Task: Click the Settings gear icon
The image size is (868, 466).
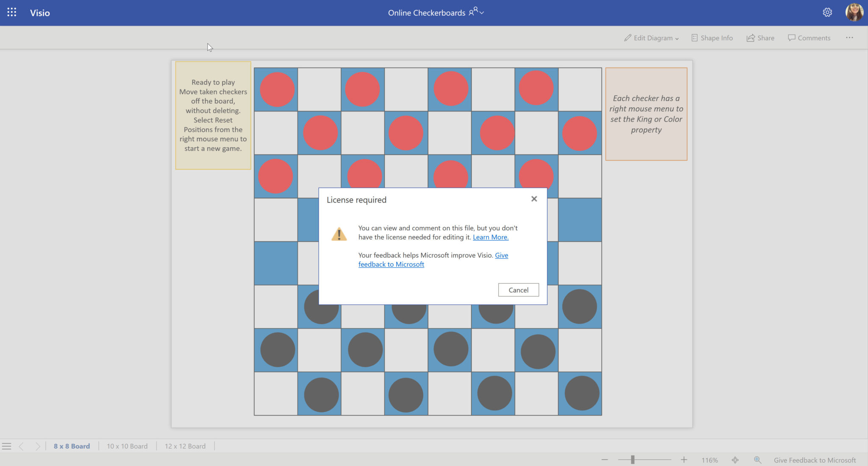Action: tap(827, 13)
